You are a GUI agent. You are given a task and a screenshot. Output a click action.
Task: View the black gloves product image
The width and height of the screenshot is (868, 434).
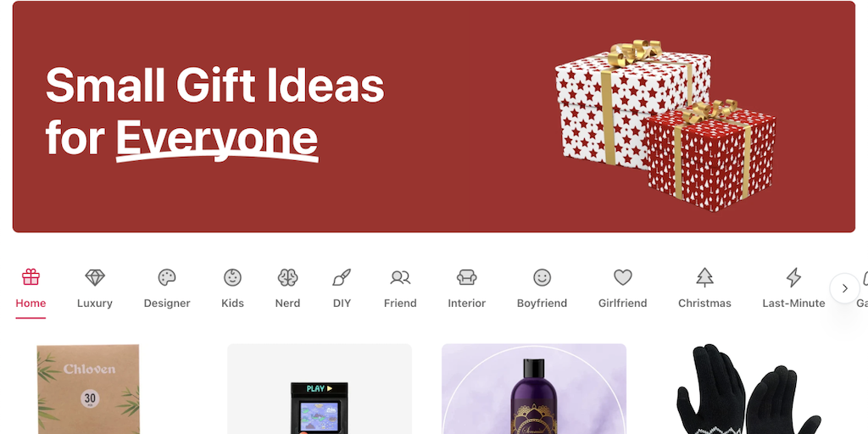click(748, 389)
